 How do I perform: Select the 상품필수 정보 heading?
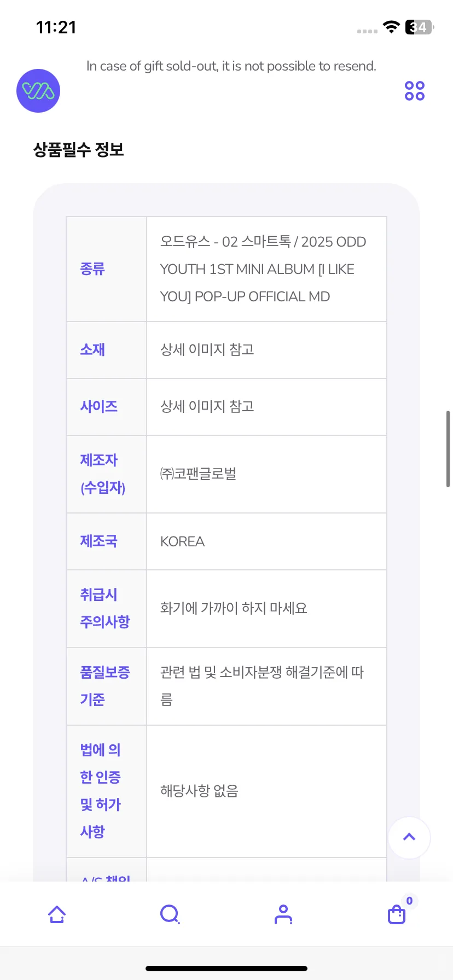tap(79, 149)
